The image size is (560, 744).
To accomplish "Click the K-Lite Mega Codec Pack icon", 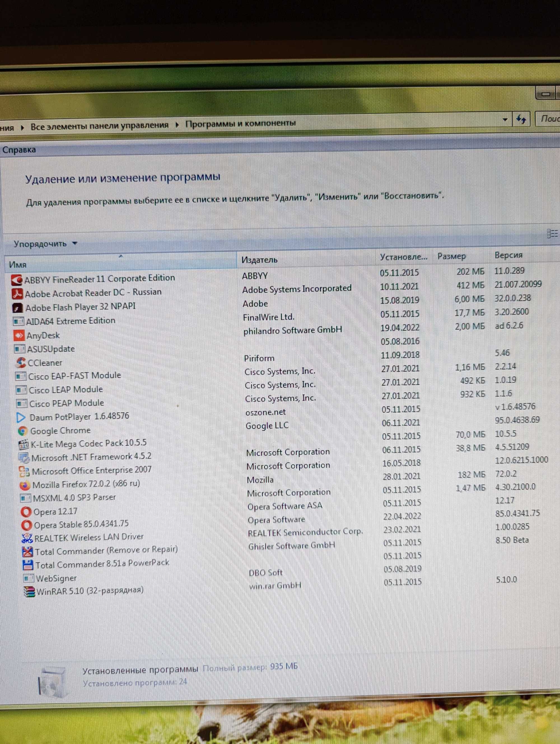I will click(24, 445).
